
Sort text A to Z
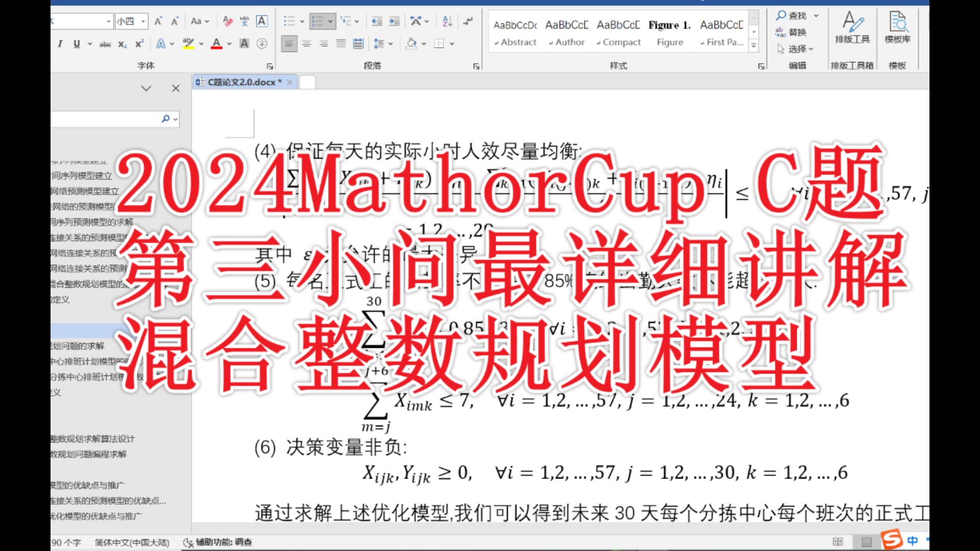pyautogui.click(x=447, y=21)
